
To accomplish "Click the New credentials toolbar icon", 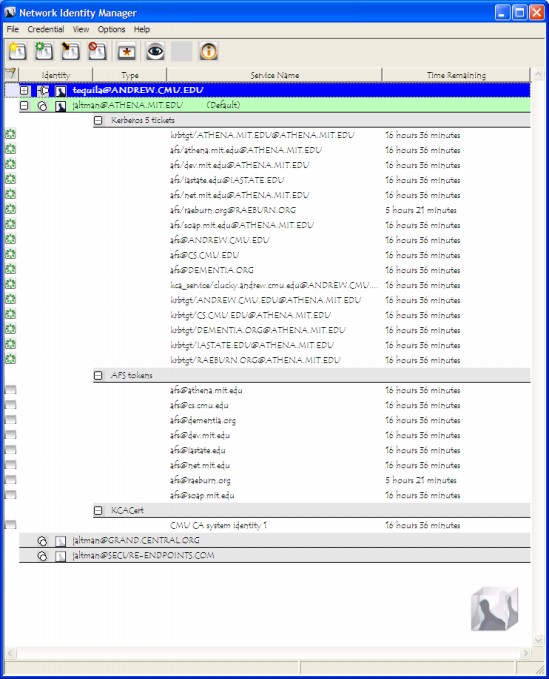I will tap(17, 52).
